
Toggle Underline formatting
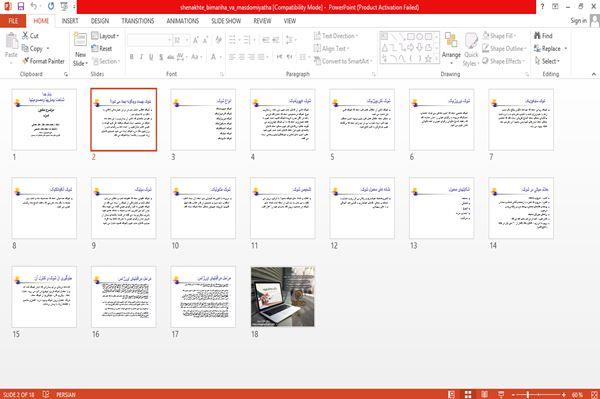click(x=151, y=57)
